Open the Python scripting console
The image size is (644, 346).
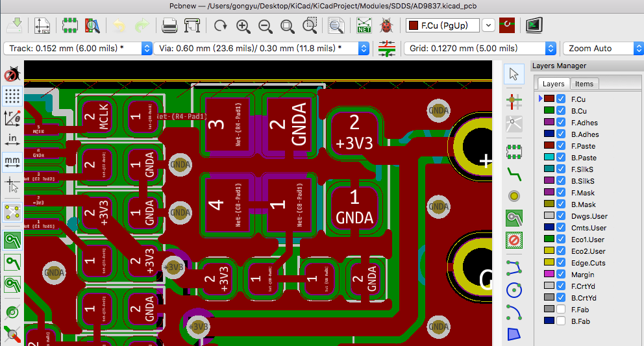click(x=534, y=25)
